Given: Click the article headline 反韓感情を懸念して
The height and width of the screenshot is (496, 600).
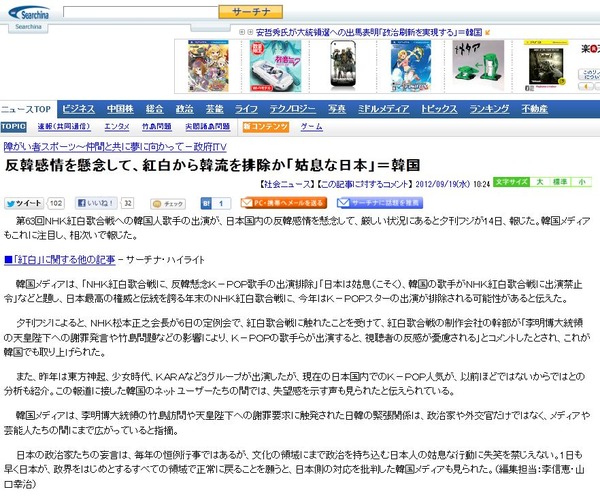Looking at the screenshot, I should pyautogui.click(x=212, y=165).
